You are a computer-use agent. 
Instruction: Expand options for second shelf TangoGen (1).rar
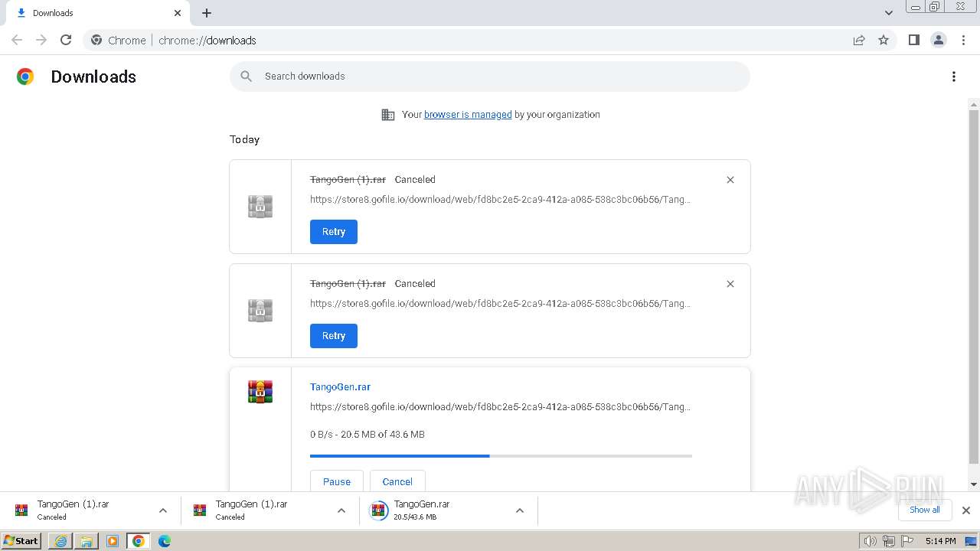coord(341,510)
